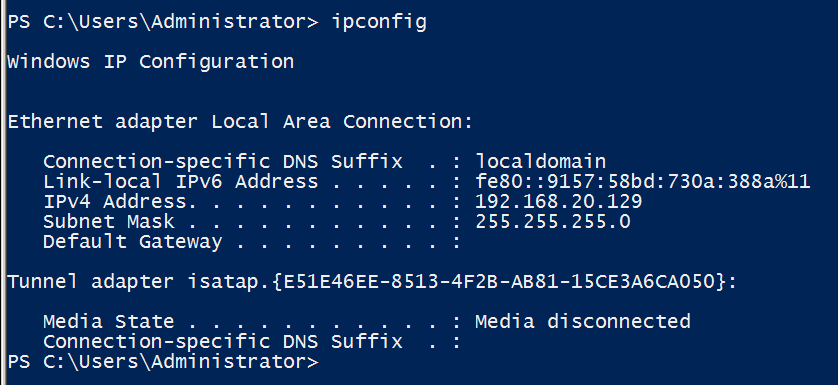Click the Link-local IPv6 Address label
The width and height of the screenshot is (838, 385).
pyautogui.click(x=180, y=182)
